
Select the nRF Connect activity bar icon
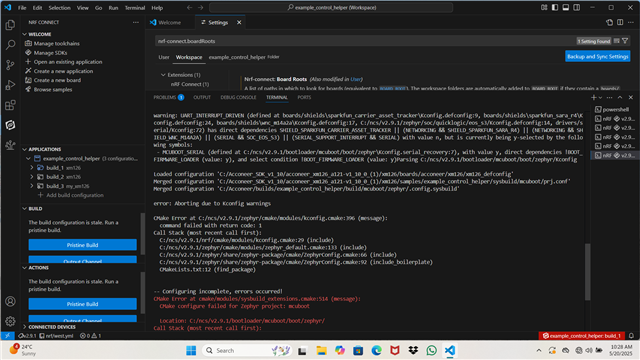(x=10, y=125)
